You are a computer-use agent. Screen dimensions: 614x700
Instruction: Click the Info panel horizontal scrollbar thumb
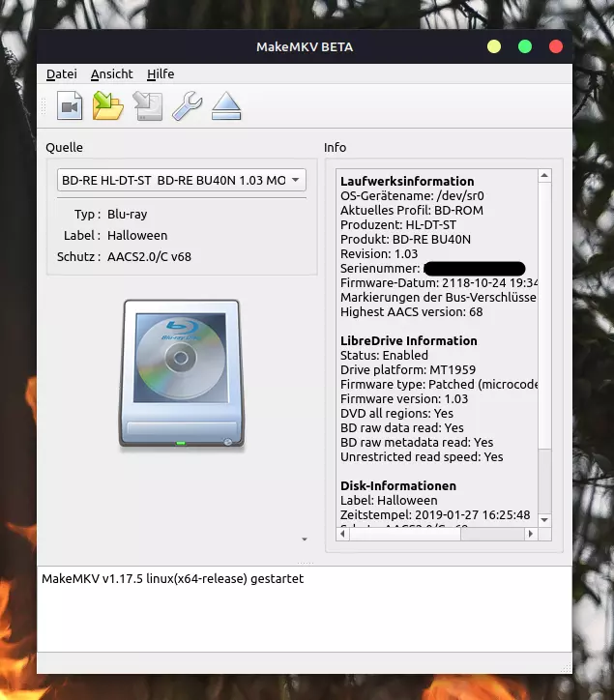coord(405,534)
